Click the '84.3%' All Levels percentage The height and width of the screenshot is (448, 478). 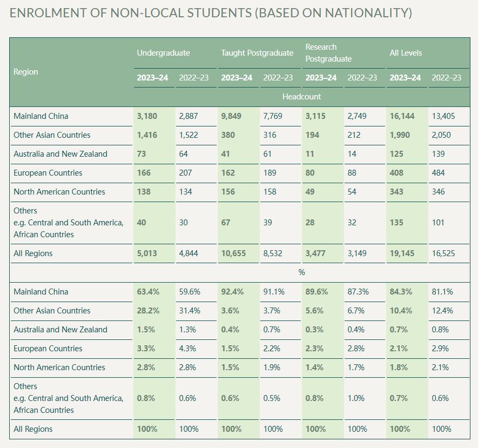401,292
